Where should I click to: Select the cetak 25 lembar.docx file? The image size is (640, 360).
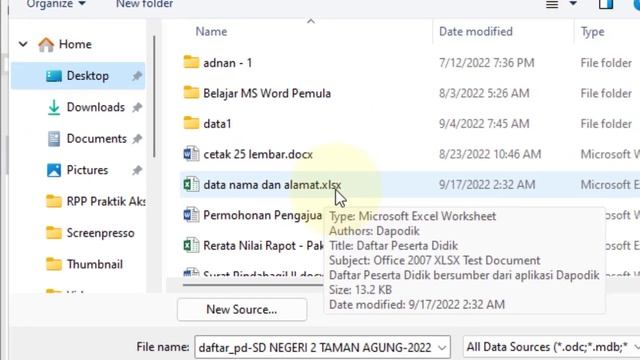258,155
